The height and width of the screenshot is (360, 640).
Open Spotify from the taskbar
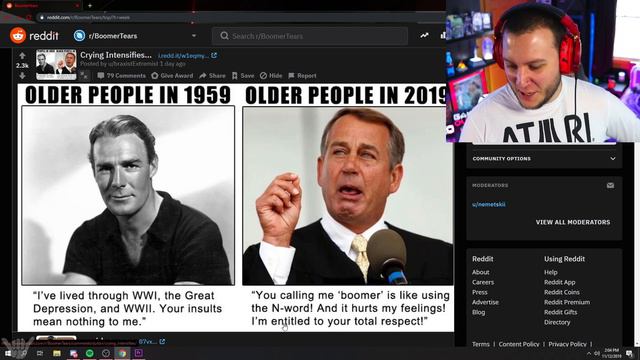(x=90, y=353)
